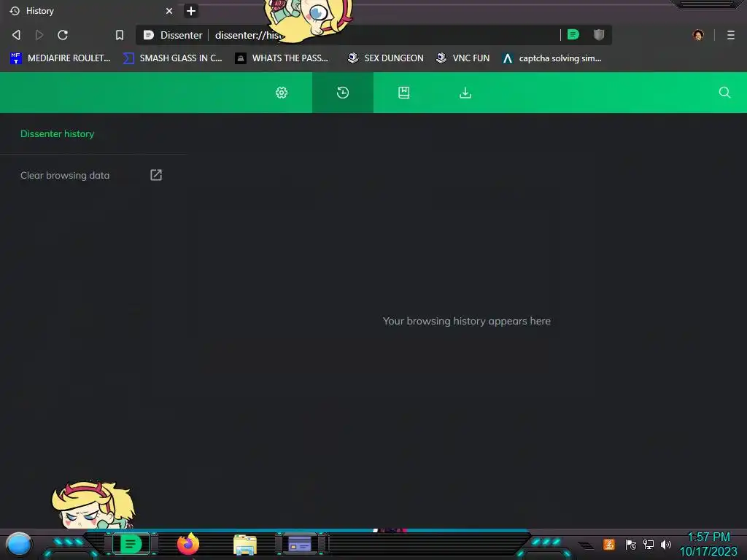The image size is (747, 560).
Task: Open captcha solving sim... bookmark
Action: pos(552,58)
